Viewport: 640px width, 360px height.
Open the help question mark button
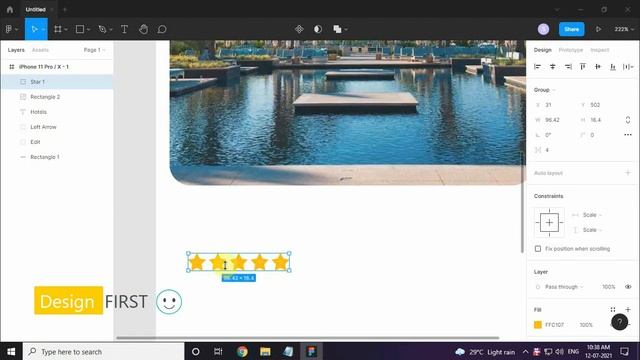[620, 322]
